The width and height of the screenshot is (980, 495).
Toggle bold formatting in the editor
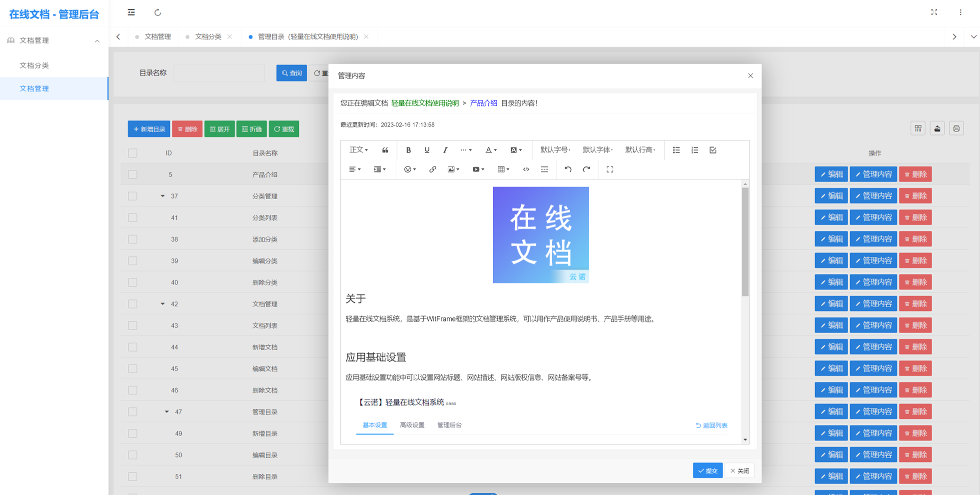click(408, 150)
